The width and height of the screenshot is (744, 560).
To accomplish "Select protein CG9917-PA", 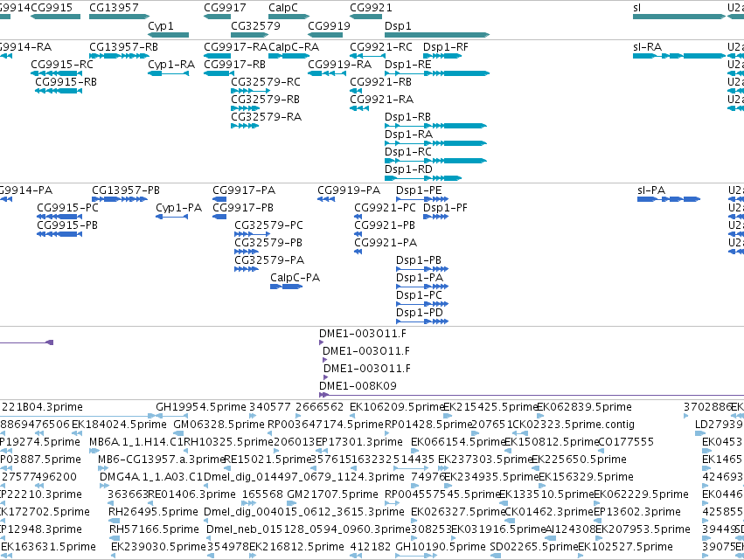I will click(219, 199).
